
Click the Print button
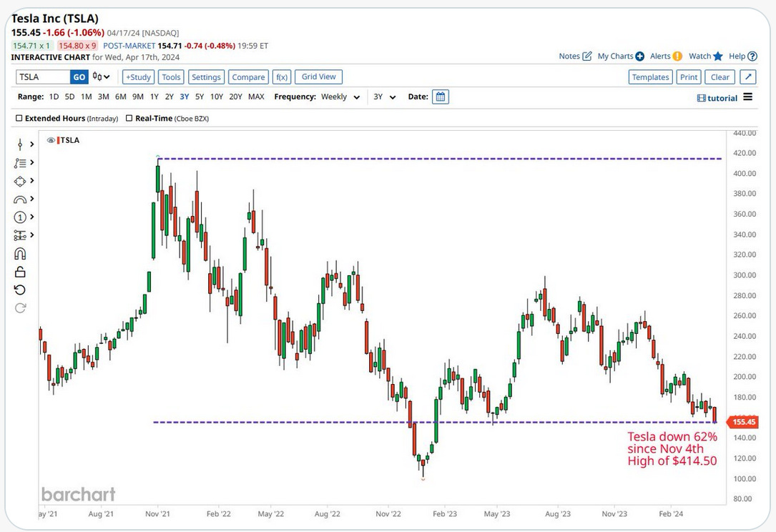689,77
